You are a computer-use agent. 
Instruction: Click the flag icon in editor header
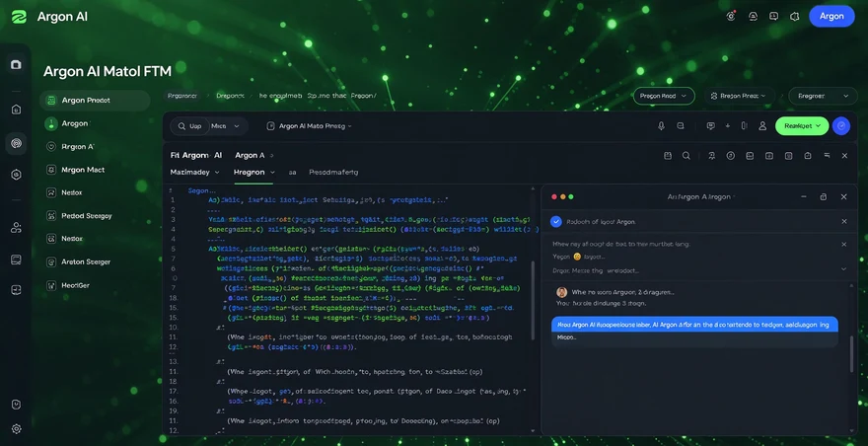[x=827, y=156]
